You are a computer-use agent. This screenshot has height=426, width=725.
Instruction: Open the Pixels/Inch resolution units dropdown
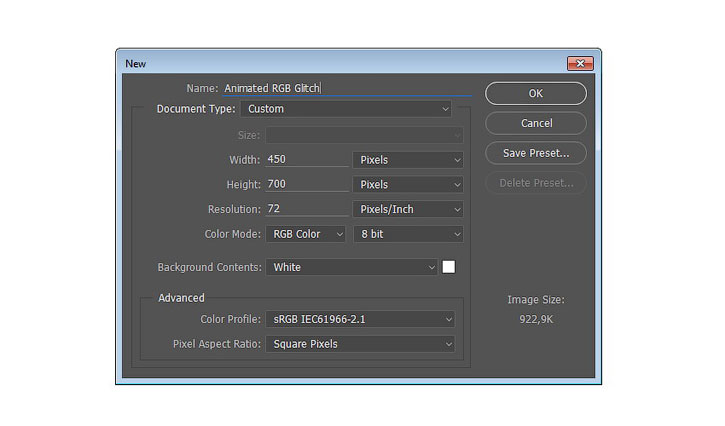point(408,209)
